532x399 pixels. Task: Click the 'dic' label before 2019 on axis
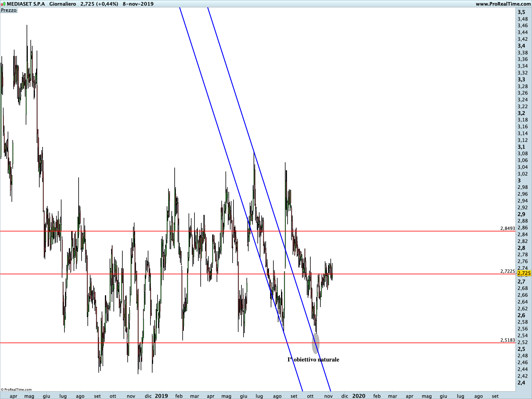(x=148, y=396)
